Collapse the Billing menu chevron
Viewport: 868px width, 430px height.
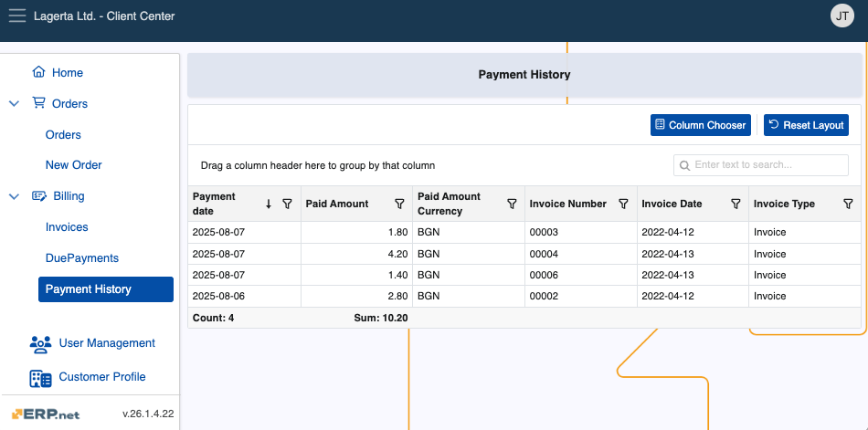[15, 196]
